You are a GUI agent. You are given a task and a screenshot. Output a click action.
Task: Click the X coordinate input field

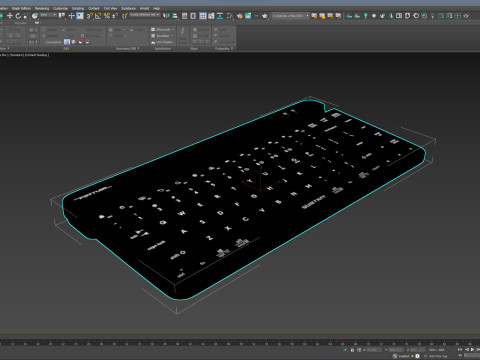(374, 350)
